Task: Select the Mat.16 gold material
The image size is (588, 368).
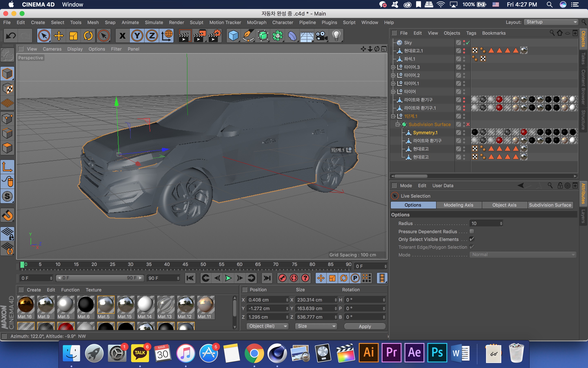Action: point(26,307)
